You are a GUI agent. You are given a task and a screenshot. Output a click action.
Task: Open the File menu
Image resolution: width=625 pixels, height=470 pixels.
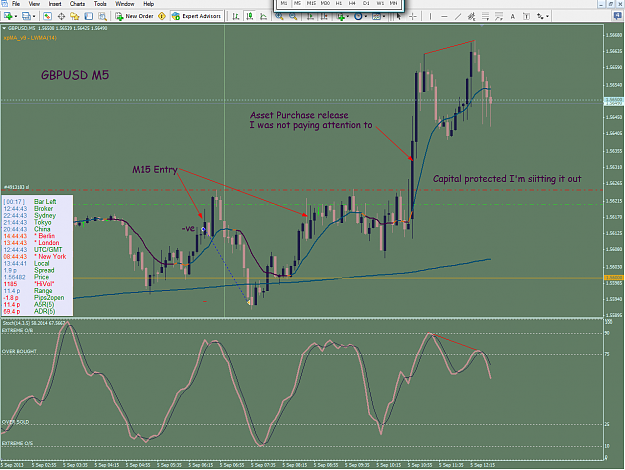16,4
